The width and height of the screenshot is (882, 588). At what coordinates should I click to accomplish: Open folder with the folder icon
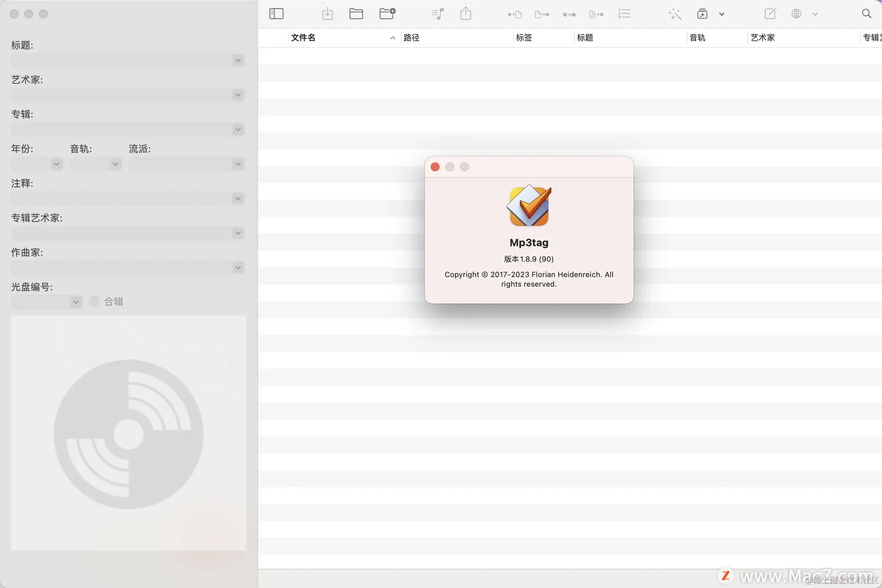click(356, 14)
